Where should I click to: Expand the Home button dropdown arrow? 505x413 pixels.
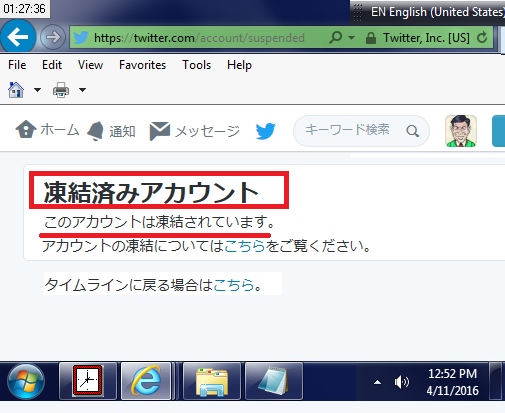pos(37,90)
